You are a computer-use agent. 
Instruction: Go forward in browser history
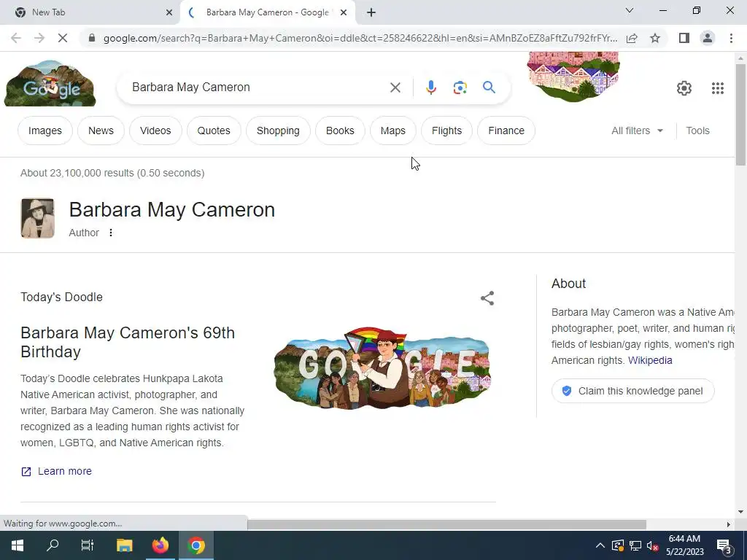pos(39,38)
